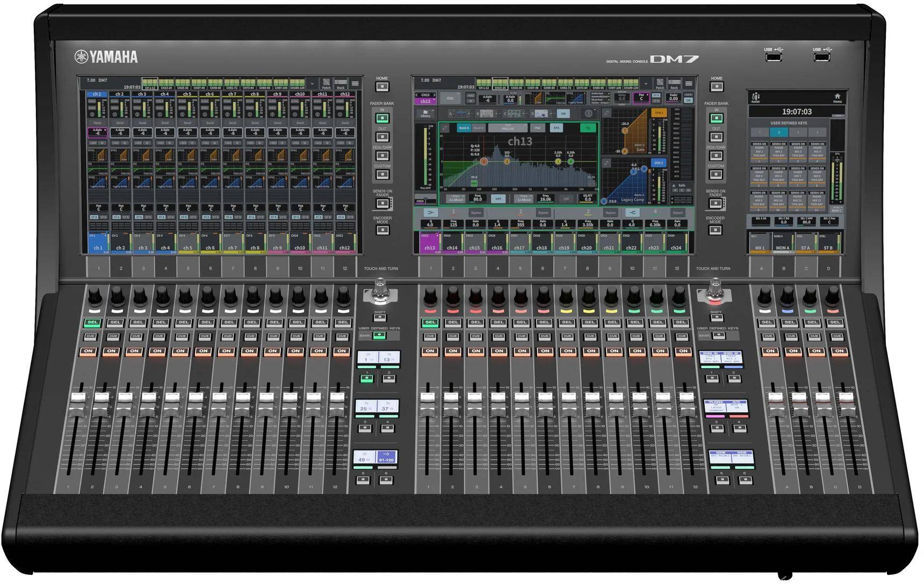This screenshot has height=584, width=924.
Task: Tap the Home icon on the utility screen
Action: pyautogui.click(x=837, y=98)
